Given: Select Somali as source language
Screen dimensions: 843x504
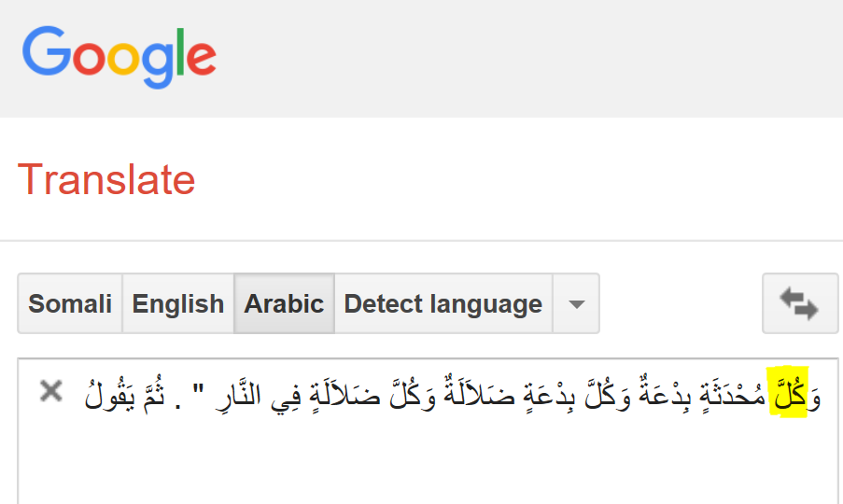Looking at the screenshot, I should (70, 303).
